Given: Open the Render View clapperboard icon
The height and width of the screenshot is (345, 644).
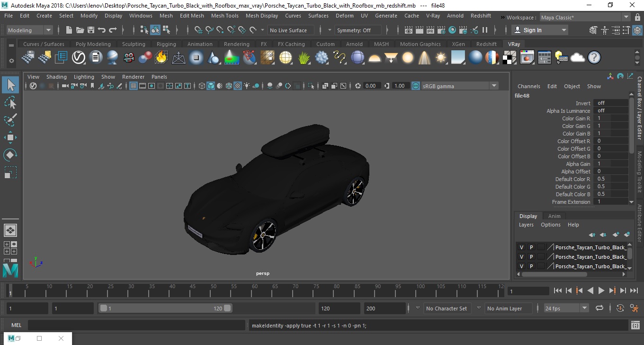Looking at the screenshot, I should 409,30.
